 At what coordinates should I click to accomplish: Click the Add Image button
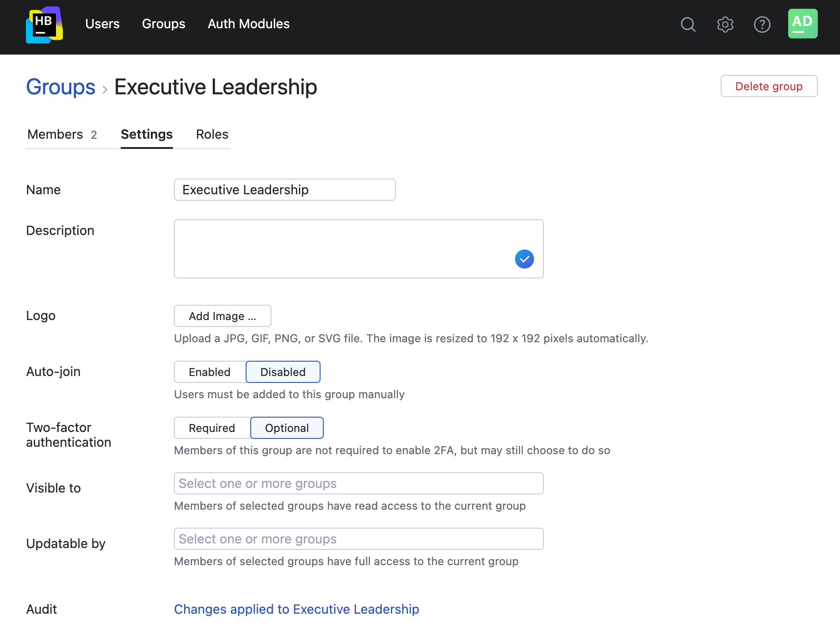(x=222, y=316)
